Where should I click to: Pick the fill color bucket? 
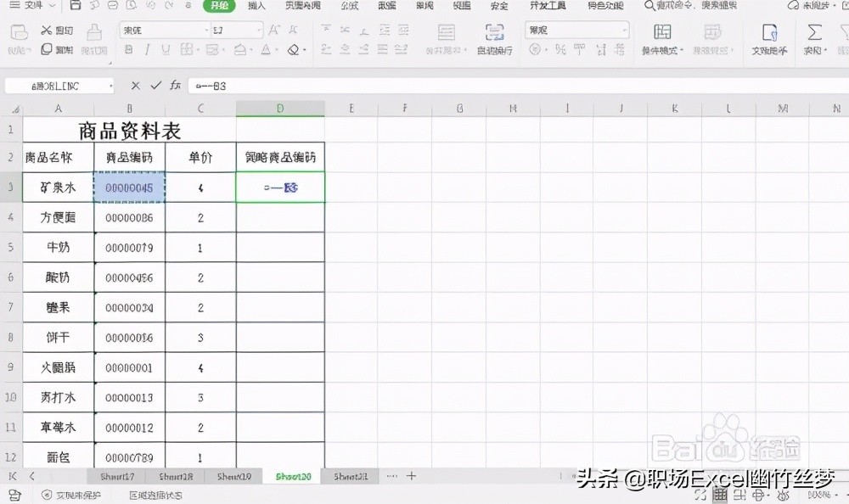(240, 50)
